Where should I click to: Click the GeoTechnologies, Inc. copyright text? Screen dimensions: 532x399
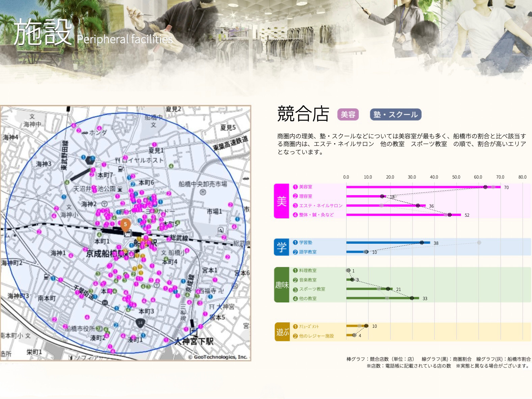pyautogui.click(x=218, y=357)
